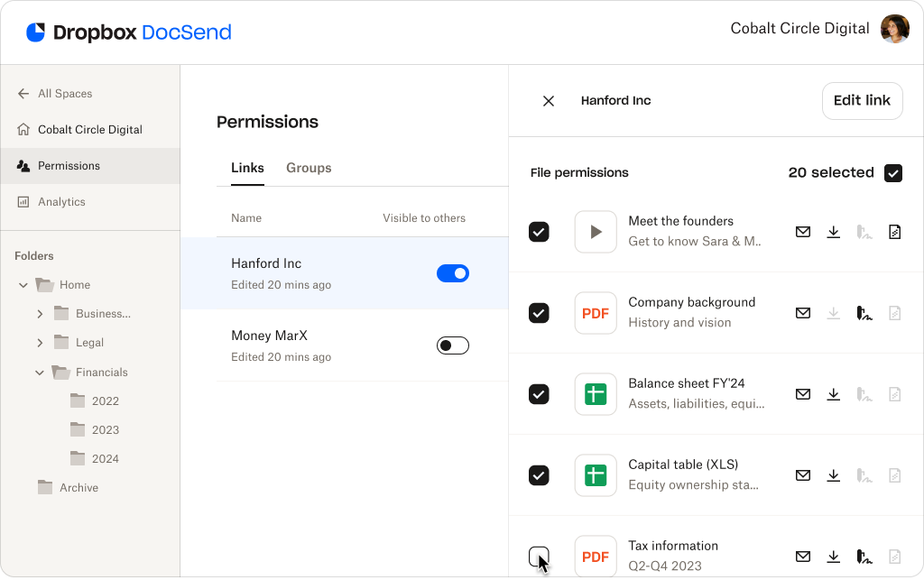Viewport: 924px width, 580px height.
Task: Switch to the Groups tab
Action: (309, 169)
